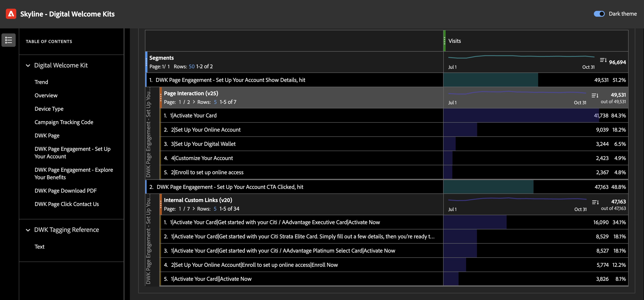Click the sort icon in Page Interaction (v25) row
The height and width of the screenshot is (300, 644).
tap(595, 96)
